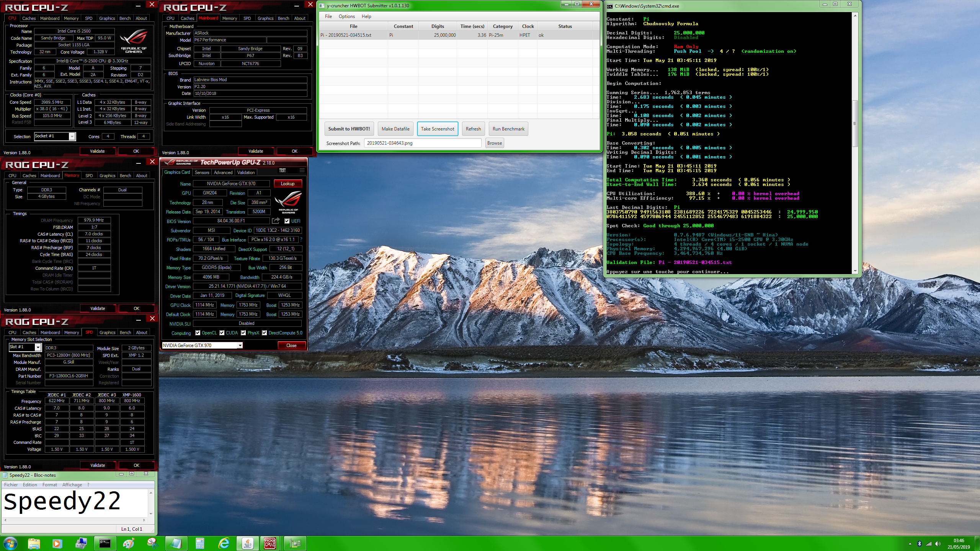Open Calculator from the taskbar

pos(200,543)
